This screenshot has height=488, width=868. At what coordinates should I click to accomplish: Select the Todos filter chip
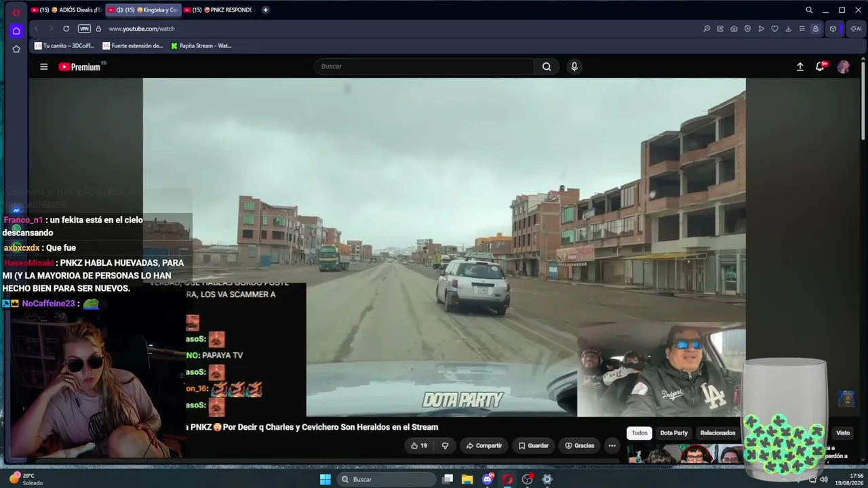(639, 432)
